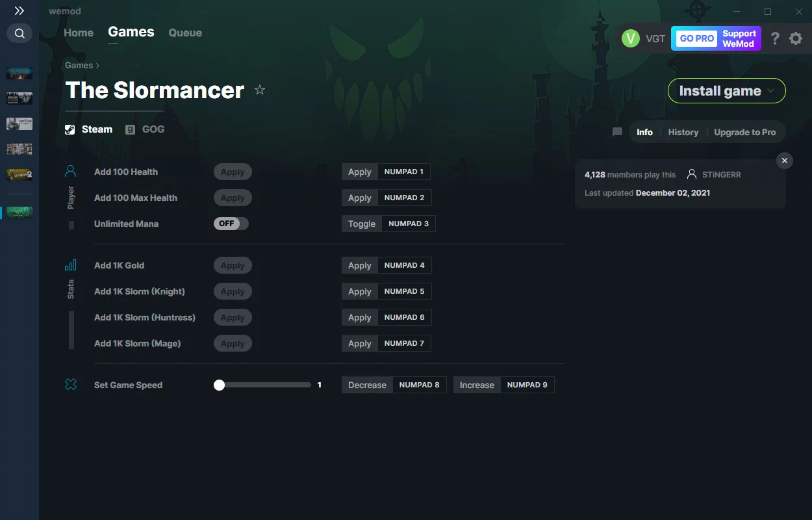812x520 pixels.
Task: Click the Install game button
Action: coord(727,91)
